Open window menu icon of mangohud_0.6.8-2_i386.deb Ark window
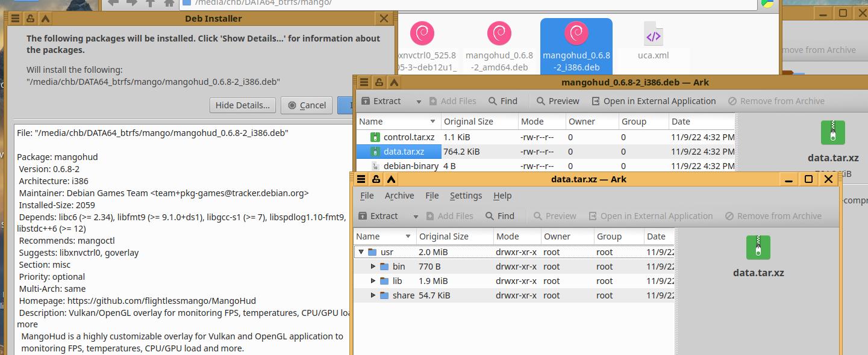 coord(364,82)
